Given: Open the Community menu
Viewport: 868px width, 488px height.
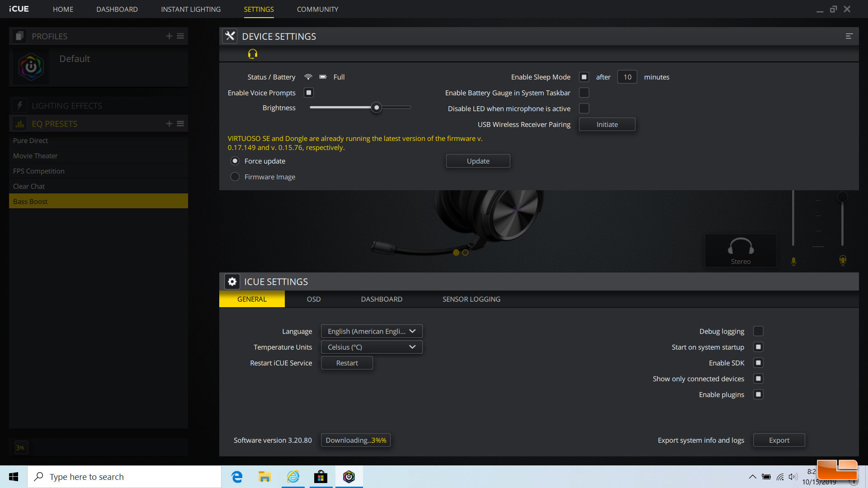Looking at the screenshot, I should click(317, 9).
